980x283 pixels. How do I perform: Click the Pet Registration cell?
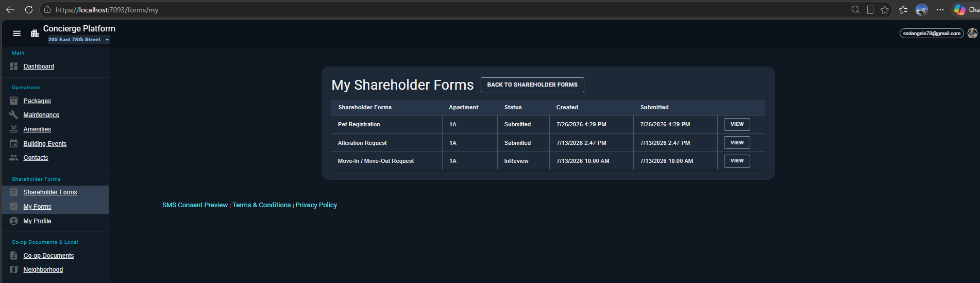tap(387, 124)
